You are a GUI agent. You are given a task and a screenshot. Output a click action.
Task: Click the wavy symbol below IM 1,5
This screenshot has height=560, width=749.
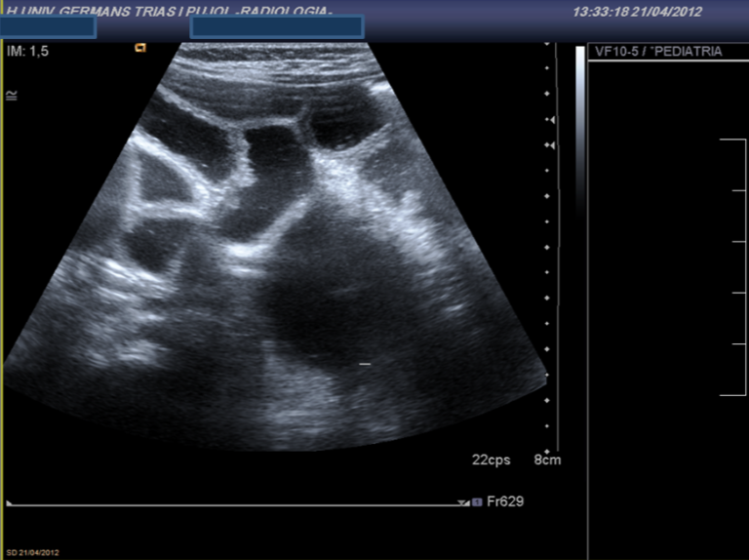(x=11, y=96)
